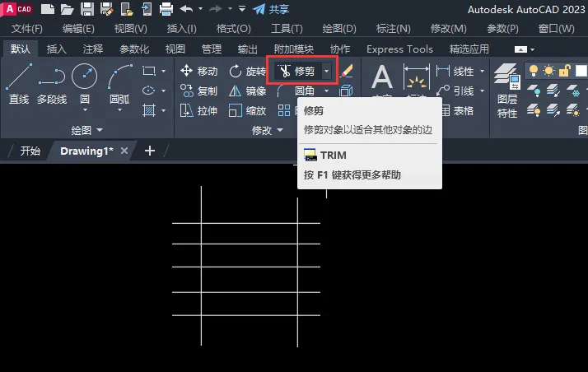Click the layer Freeze snowflake icon
The image size is (588, 372).
tap(573, 91)
